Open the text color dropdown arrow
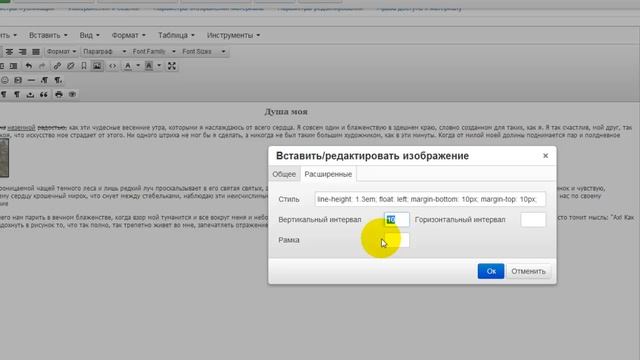640x360 pixels. pyautogui.click(x=138, y=66)
